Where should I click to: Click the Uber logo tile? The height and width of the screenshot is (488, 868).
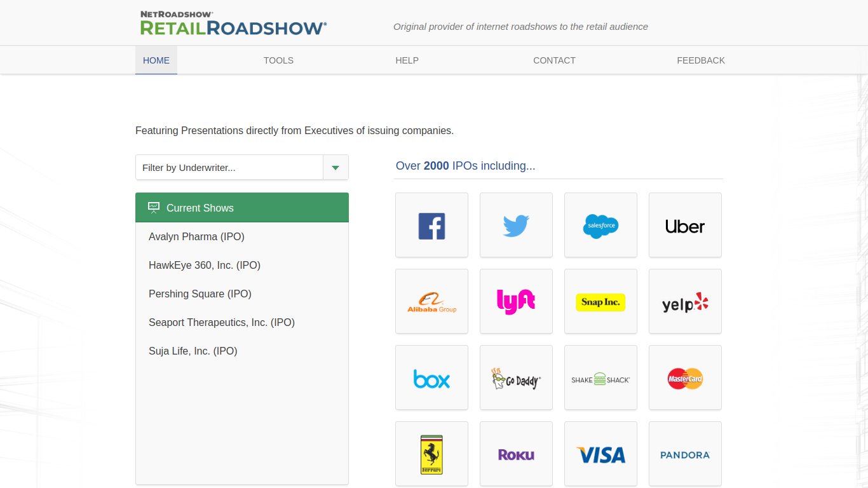[x=685, y=225]
